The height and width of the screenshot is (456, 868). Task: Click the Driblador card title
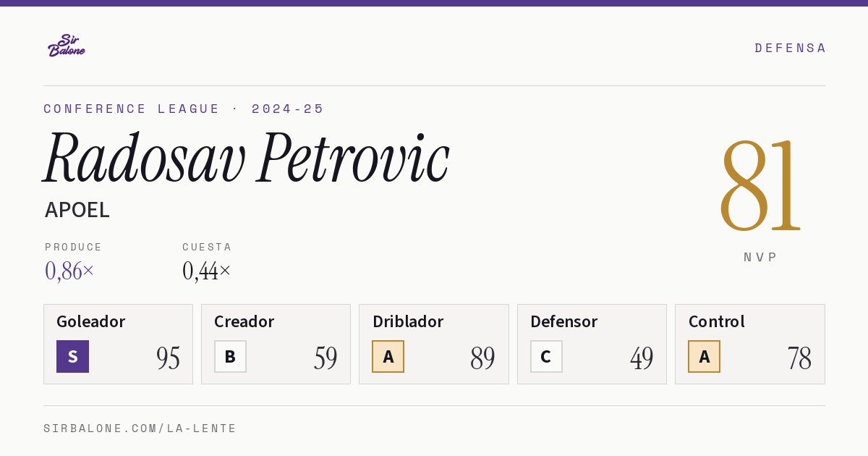(408, 321)
